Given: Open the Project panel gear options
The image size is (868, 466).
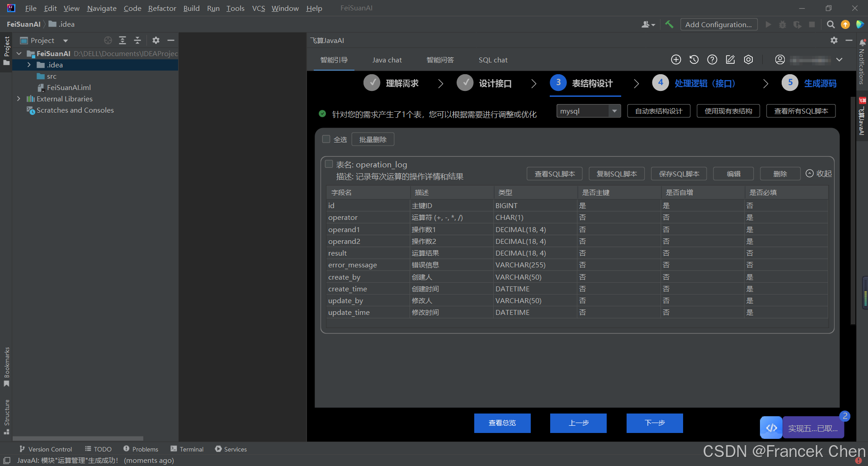Looking at the screenshot, I should click(x=156, y=40).
